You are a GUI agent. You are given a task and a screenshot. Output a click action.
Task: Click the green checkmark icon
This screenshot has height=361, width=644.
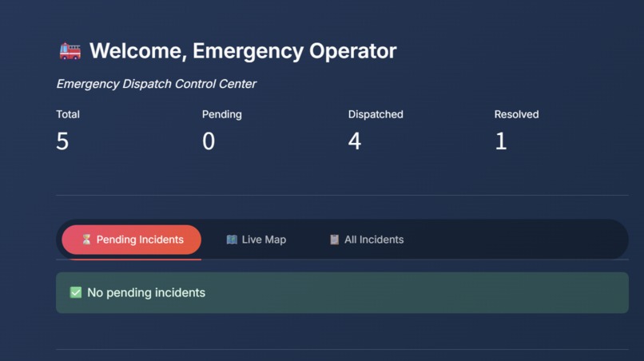pos(76,292)
